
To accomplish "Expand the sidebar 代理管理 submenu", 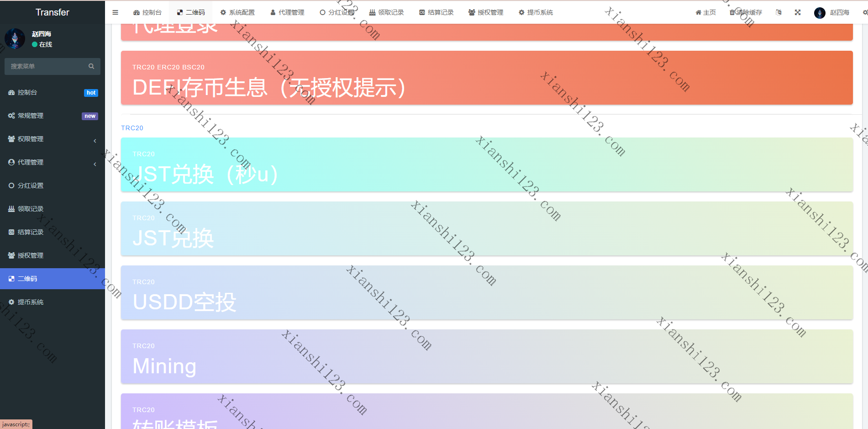I will (53, 162).
